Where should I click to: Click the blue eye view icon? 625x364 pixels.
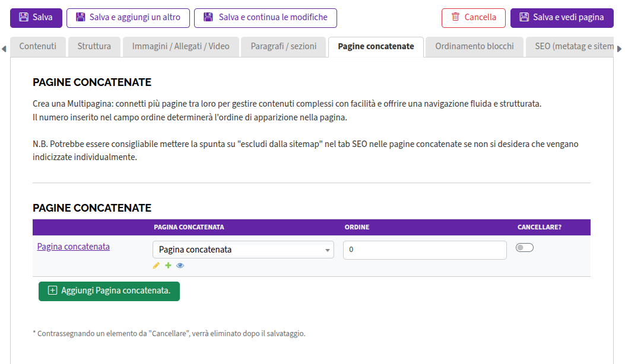pos(180,266)
